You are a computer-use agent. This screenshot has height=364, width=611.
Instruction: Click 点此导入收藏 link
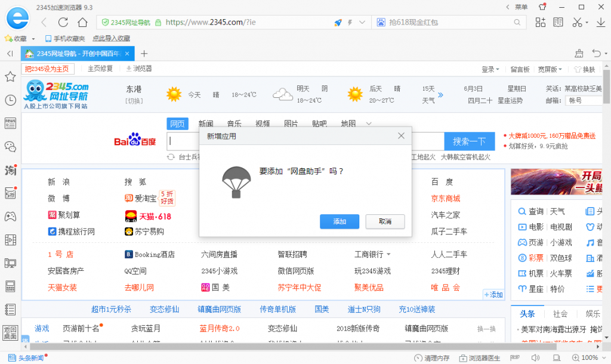click(111, 39)
